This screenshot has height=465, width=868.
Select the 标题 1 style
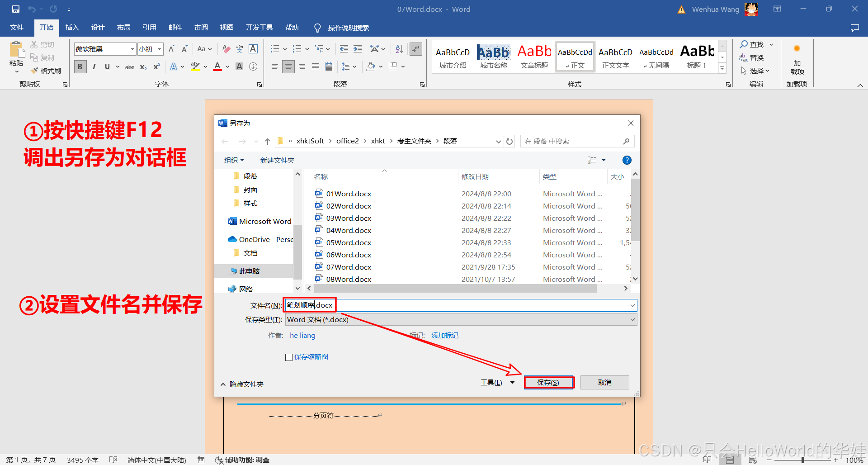pos(697,56)
